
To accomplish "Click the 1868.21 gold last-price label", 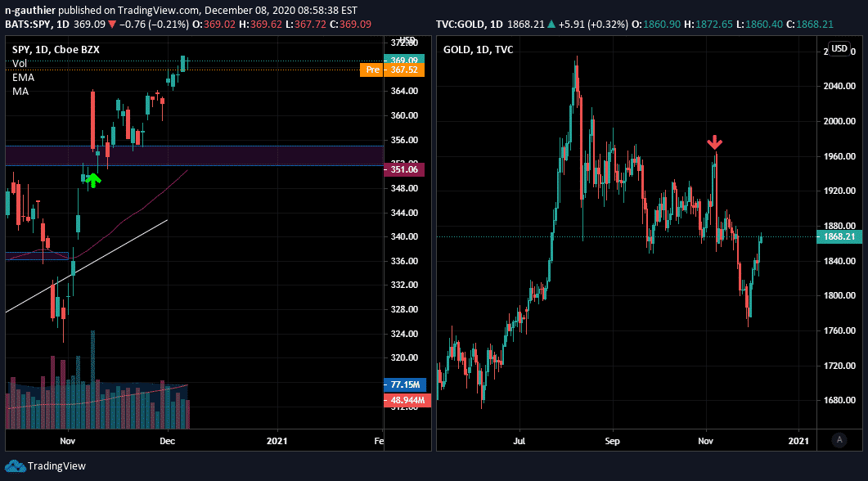I will pos(839,237).
